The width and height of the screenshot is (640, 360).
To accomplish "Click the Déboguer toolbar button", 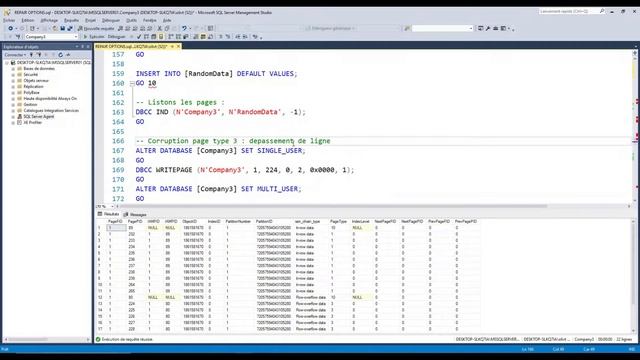I will point(116,37).
